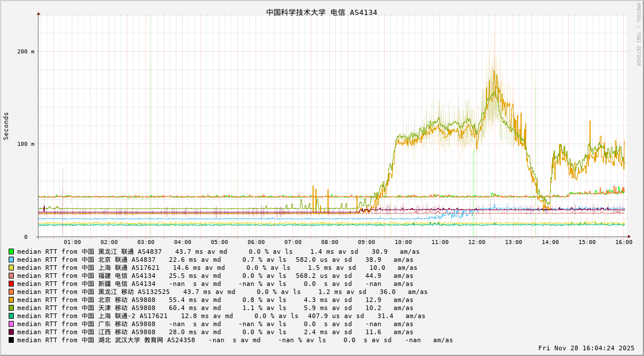644x356 pixels.
Task: Select the 09:00 tick label on time axis
Action: coord(366,242)
